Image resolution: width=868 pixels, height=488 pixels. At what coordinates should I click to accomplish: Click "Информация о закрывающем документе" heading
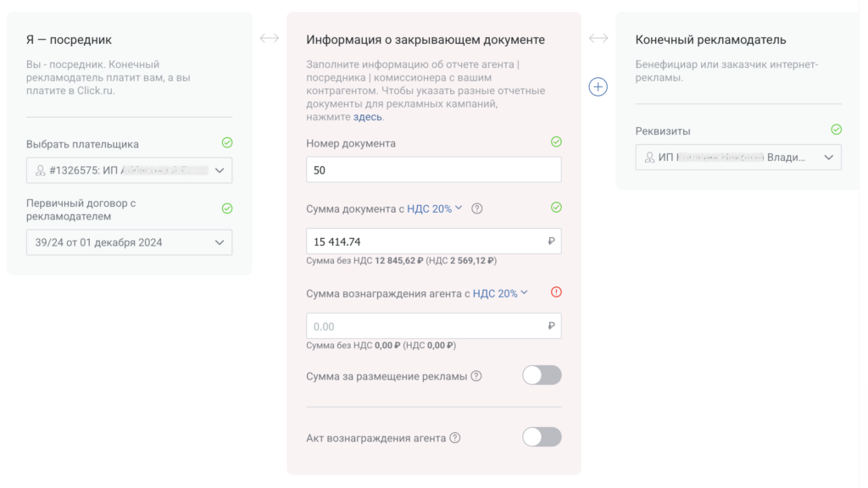tap(426, 39)
